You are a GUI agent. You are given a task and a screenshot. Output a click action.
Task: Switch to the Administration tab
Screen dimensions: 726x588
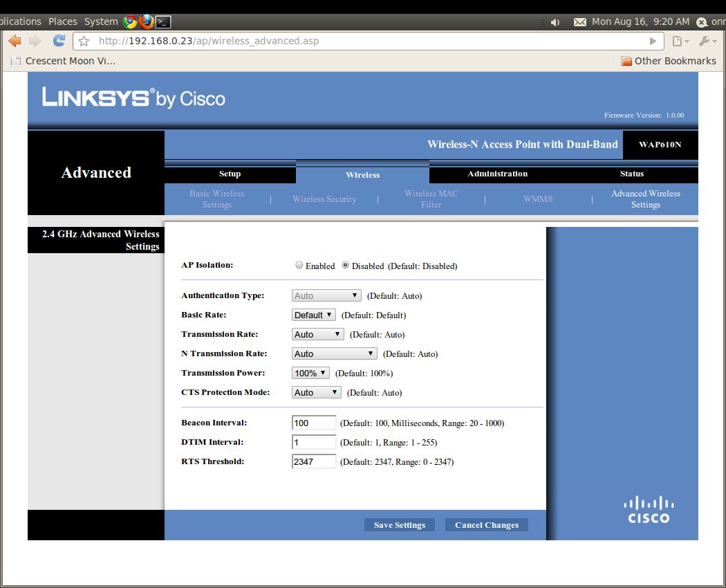point(497,174)
